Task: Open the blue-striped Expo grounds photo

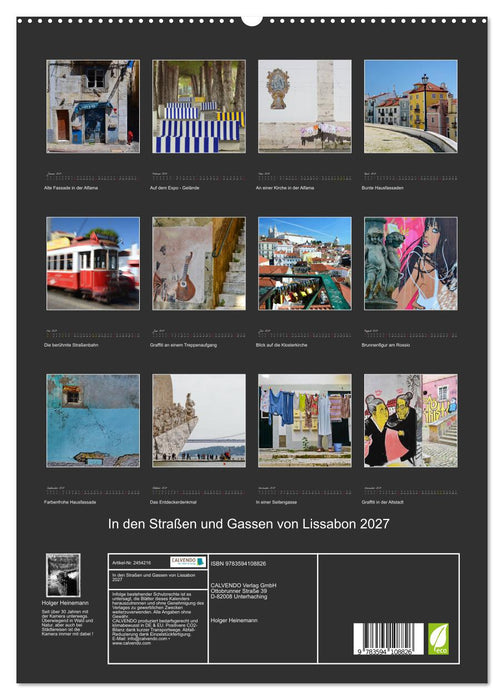Action: click(199, 106)
